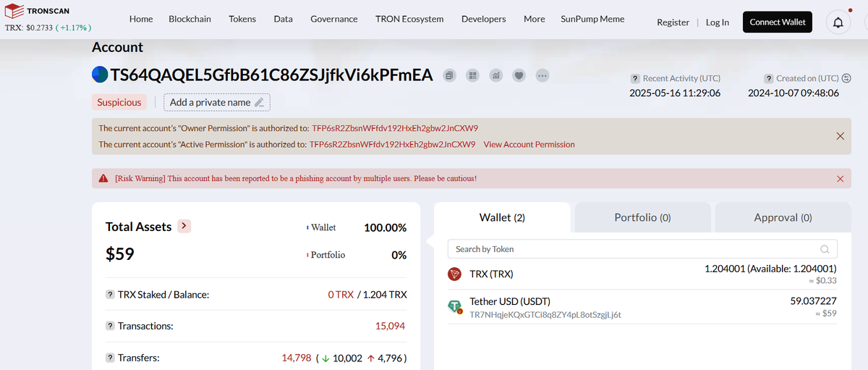The width and height of the screenshot is (868, 370).
Task: Open the Data menu
Action: tap(283, 19)
